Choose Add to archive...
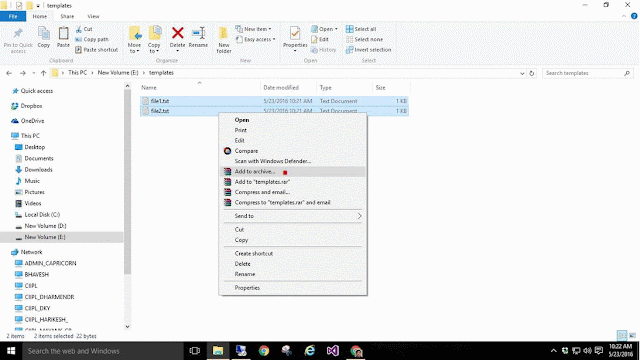The height and width of the screenshot is (360, 640). (x=293, y=172)
